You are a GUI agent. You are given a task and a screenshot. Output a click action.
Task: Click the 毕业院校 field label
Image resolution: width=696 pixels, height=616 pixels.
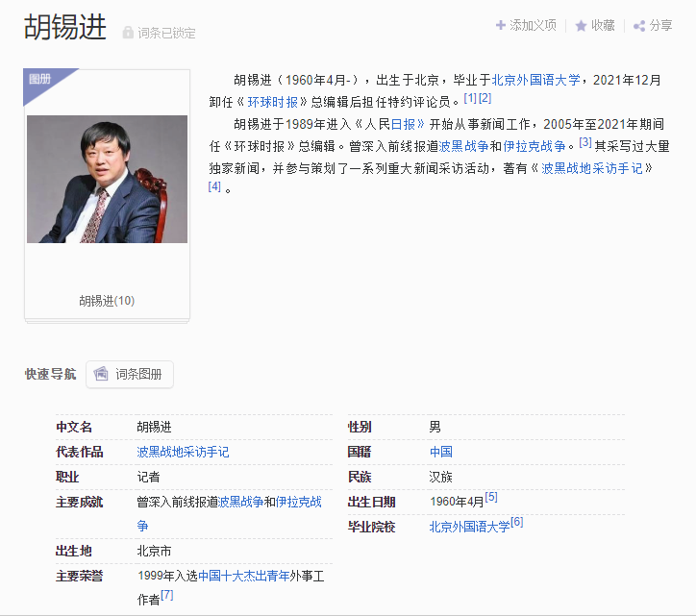click(371, 527)
